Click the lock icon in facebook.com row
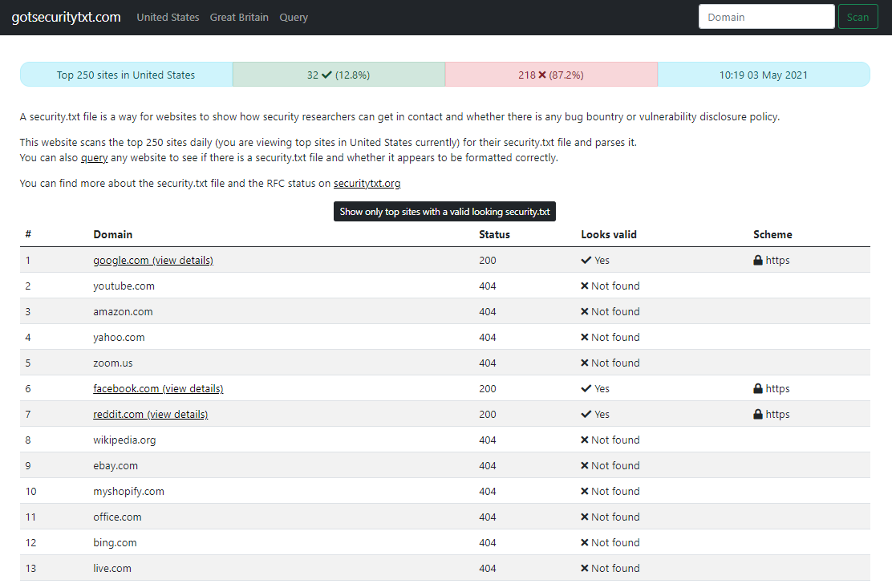 click(758, 389)
